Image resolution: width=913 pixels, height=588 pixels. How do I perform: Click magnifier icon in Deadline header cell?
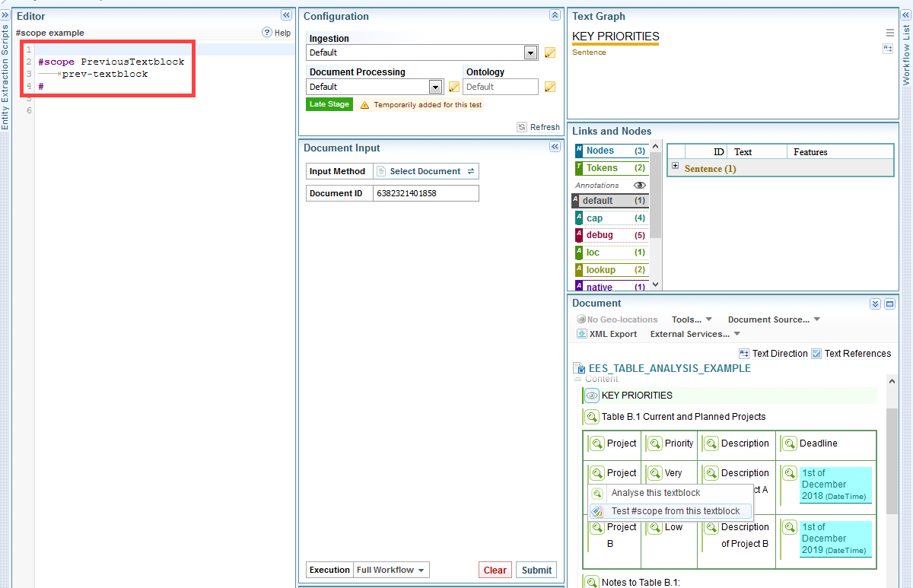pos(789,443)
